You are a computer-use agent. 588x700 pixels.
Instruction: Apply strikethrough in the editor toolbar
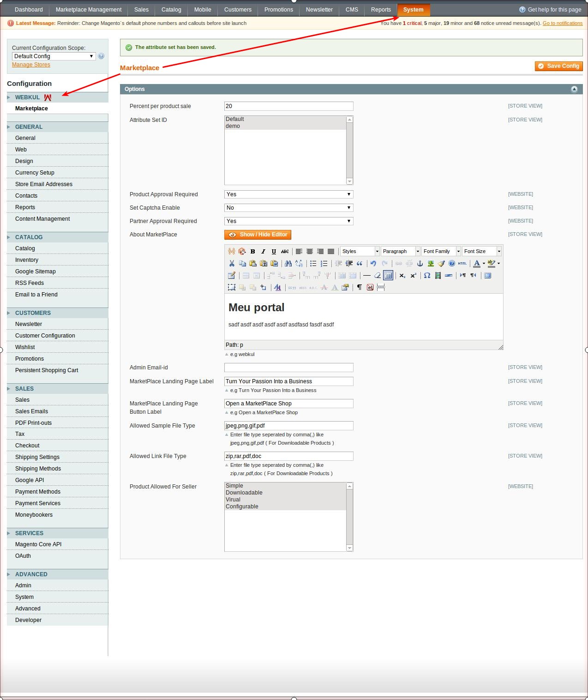(x=285, y=251)
